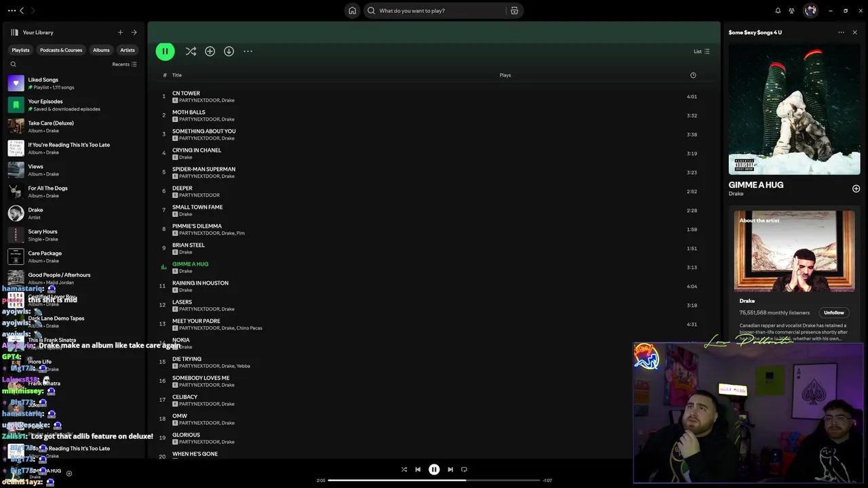868x488 pixels.
Task: Select the playing track GIMME A HUG
Action: (434, 267)
